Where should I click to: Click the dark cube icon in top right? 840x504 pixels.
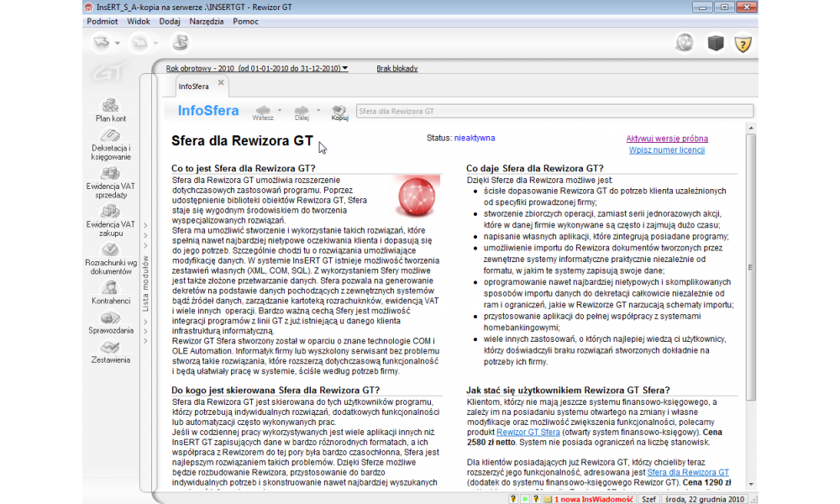[x=715, y=43]
